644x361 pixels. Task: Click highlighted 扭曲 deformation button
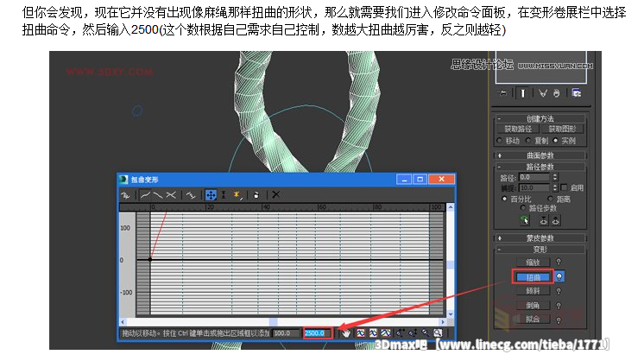533,277
